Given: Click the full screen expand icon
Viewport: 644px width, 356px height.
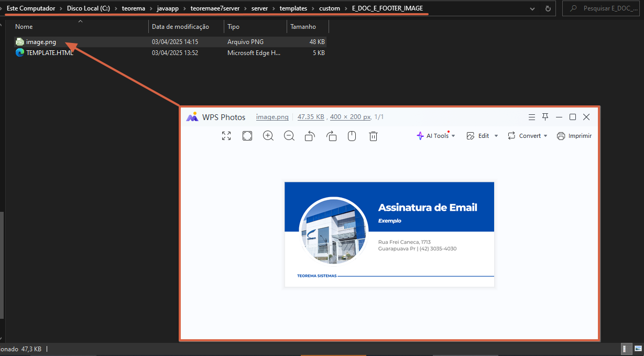Looking at the screenshot, I should (226, 136).
